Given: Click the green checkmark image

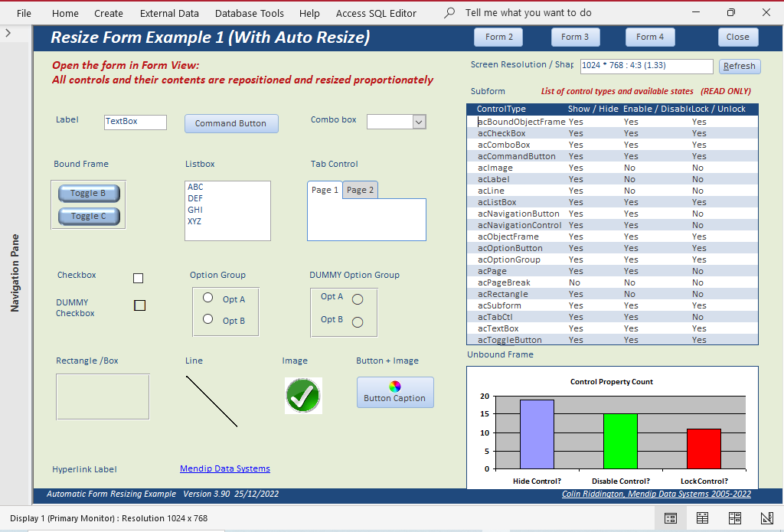Looking at the screenshot, I should [x=303, y=396].
